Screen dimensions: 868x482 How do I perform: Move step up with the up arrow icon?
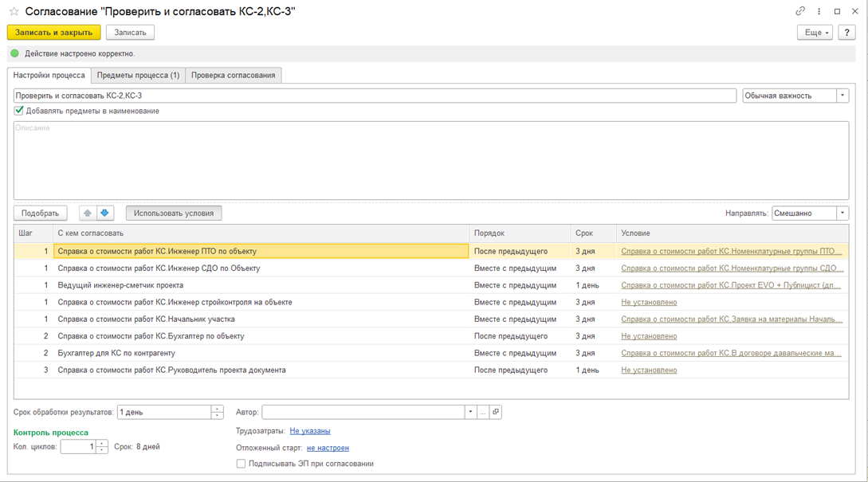tap(88, 214)
